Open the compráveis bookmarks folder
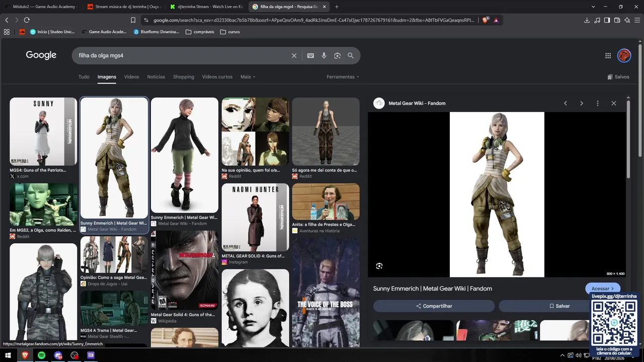644x362 pixels. 200,32
